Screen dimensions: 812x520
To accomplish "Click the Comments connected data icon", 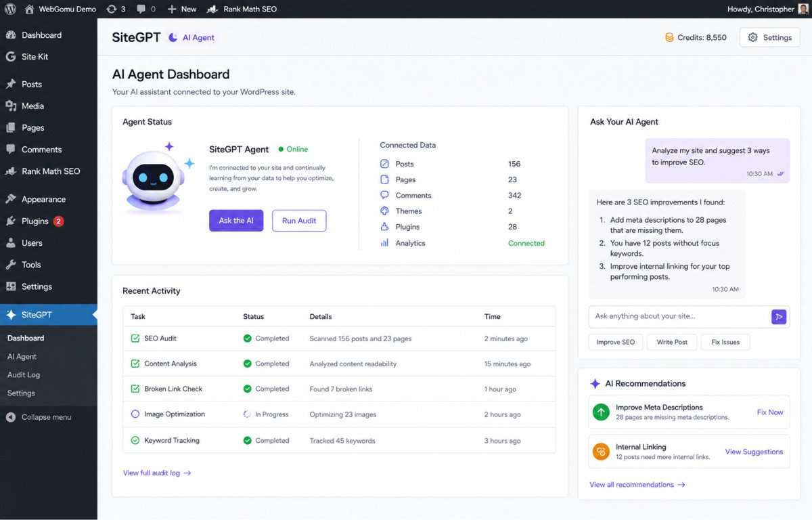I will pyautogui.click(x=385, y=195).
